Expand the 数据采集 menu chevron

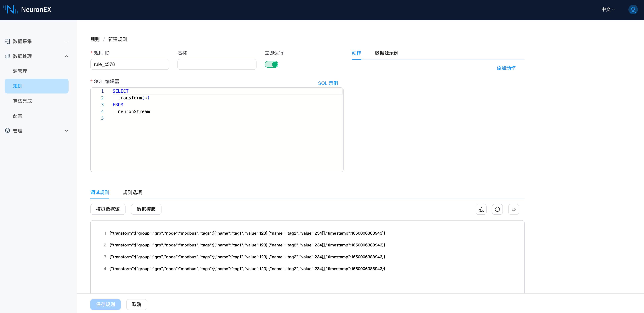(x=67, y=41)
